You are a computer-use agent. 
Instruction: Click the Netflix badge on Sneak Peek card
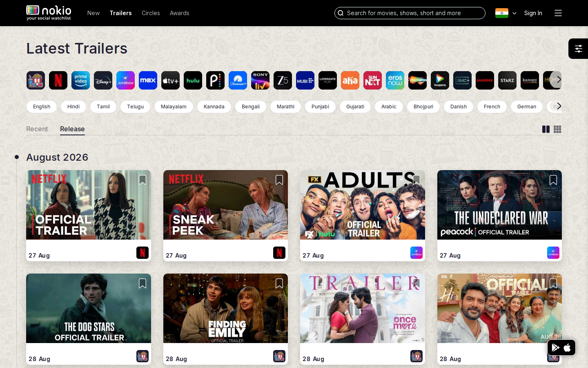(279, 253)
